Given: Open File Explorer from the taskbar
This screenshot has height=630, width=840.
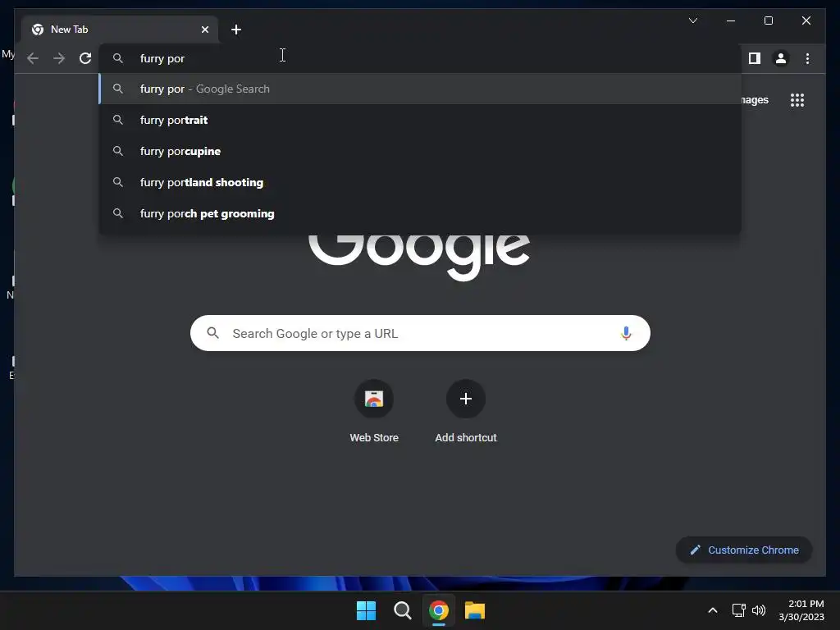Looking at the screenshot, I should pyautogui.click(x=475, y=610).
